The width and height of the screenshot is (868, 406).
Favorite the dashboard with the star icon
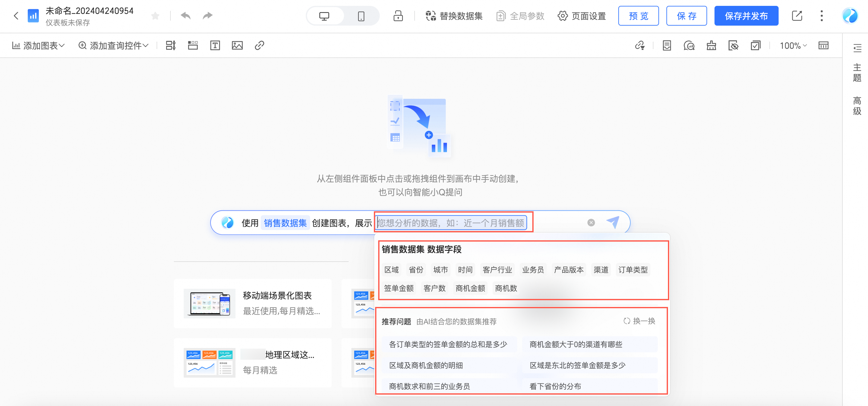click(x=155, y=15)
